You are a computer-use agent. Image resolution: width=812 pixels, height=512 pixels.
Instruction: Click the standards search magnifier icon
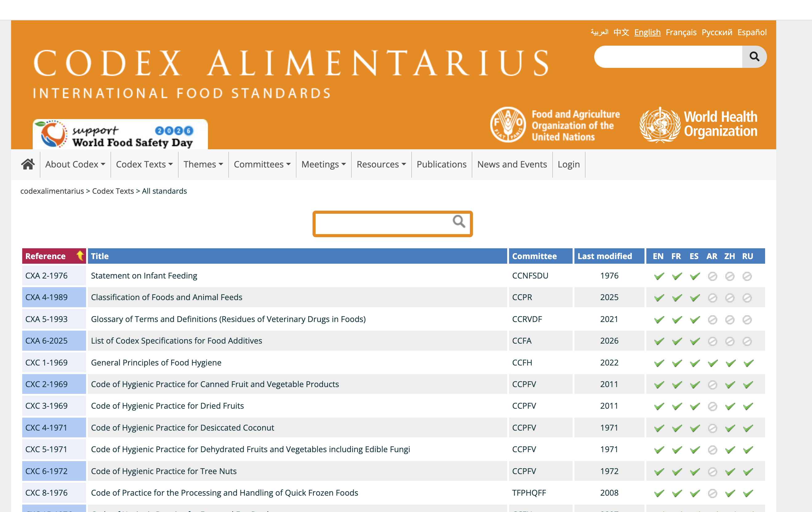(459, 221)
